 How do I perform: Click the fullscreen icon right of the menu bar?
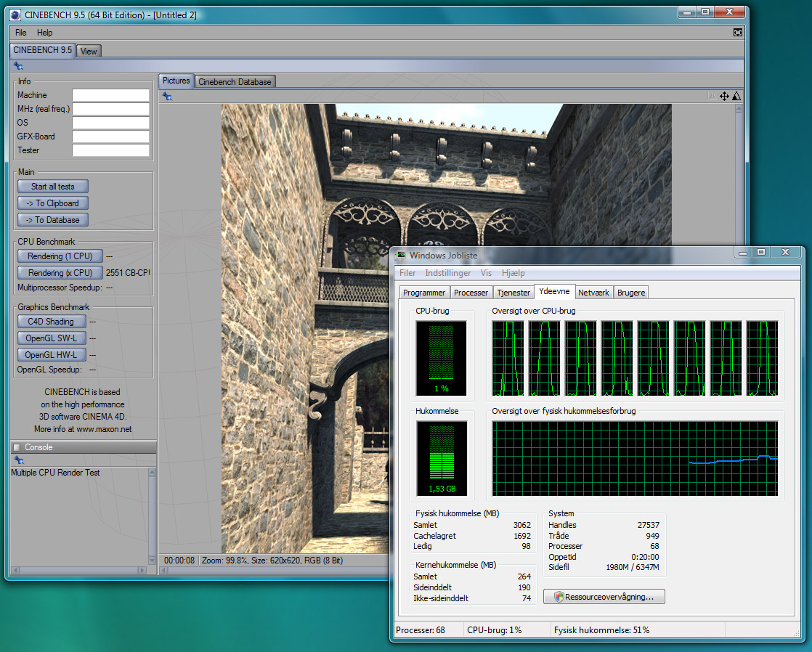(x=738, y=33)
